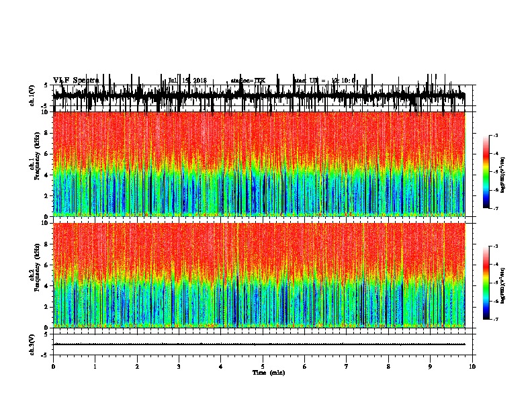The height and width of the screenshot is (411, 532).
Task: Click the '10' kHz tick of ch.2 spectrogram
Action: point(46,223)
